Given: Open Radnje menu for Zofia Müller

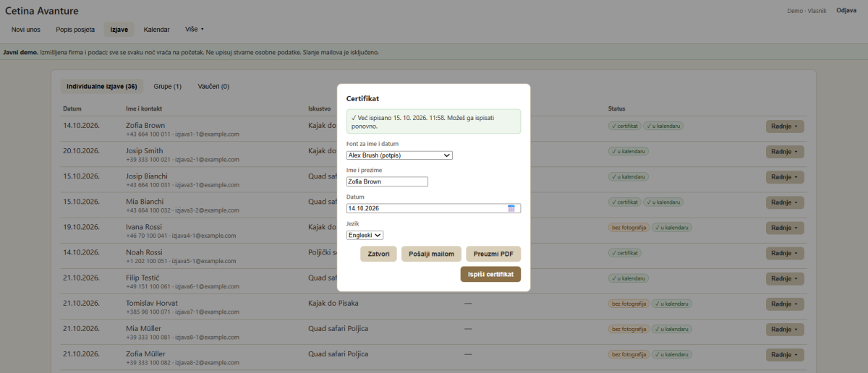Looking at the screenshot, I should [x=785, y=355].
